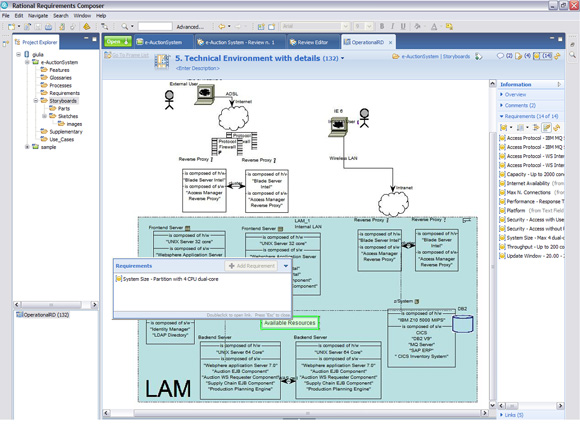Collapse the e-AuctionSystem tree node
This screenshot has width=580, height=437.
[27, 62]
